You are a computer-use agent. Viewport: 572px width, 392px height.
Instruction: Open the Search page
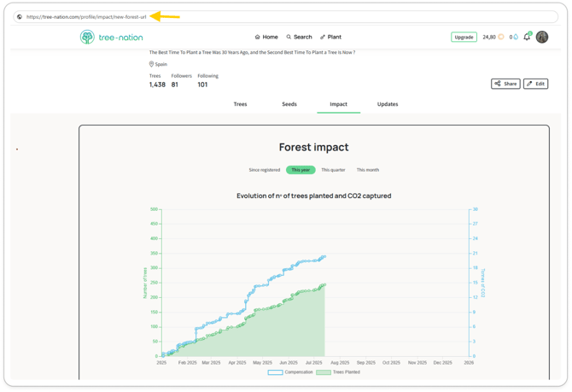point(299,38)
